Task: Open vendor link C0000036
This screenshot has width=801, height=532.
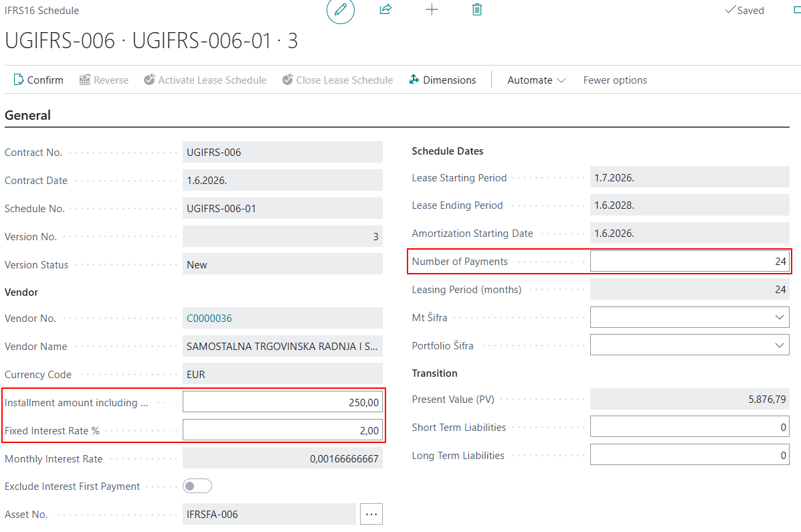Action: click(209, 318)
